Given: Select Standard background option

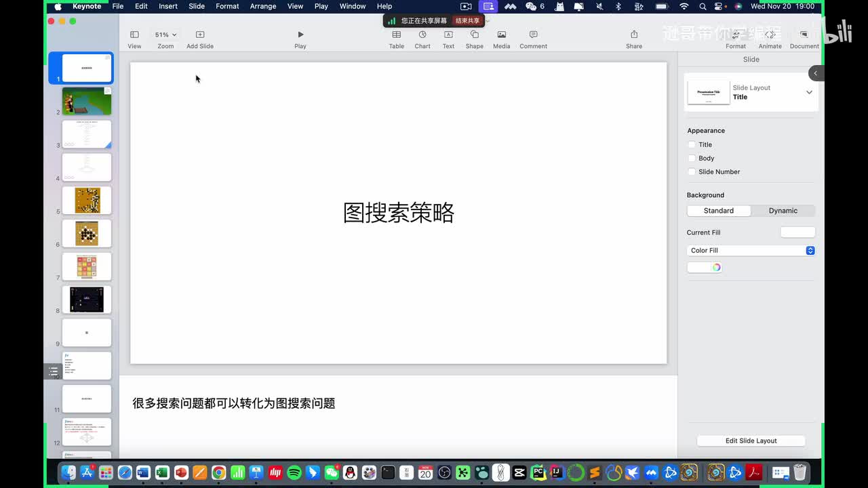Looking at the screenshot, I should [719, 211].
